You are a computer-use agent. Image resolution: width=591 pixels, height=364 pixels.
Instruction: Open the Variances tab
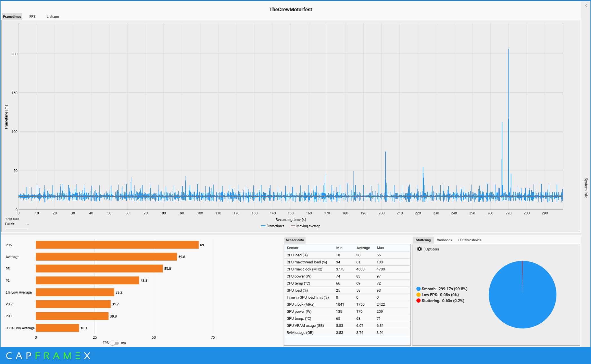(444, 240)
